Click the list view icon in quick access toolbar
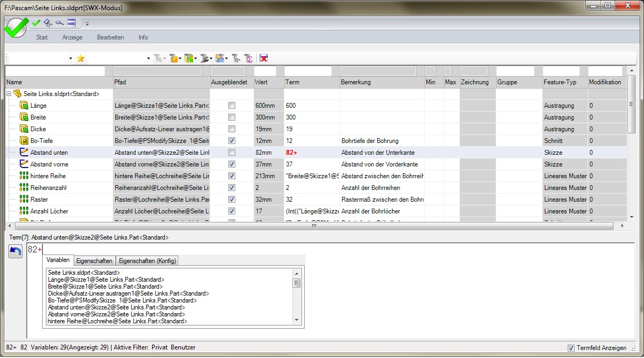Viewport: 644px width, 358px height. [x=72, y=23]
